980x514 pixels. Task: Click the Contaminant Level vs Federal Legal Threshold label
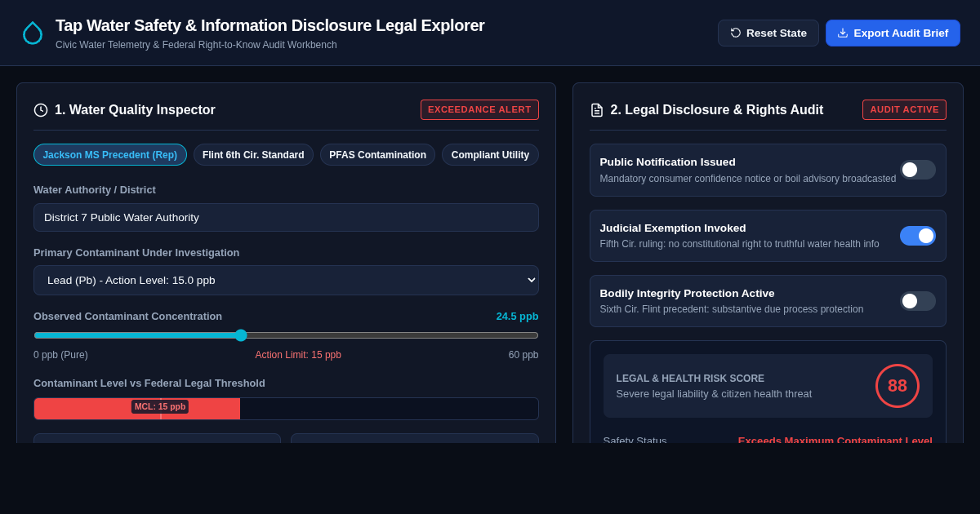(149, 383)
